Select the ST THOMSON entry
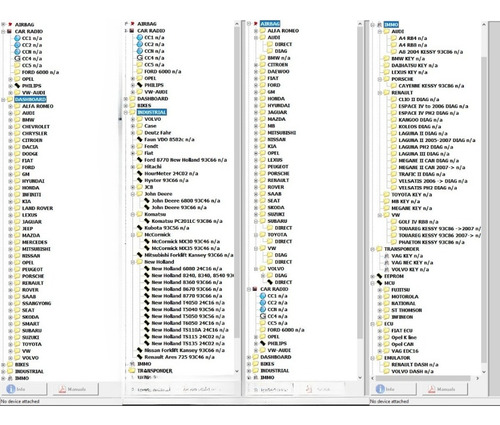The width and height of the screenshot is (500, 425). click(x=407, y=310)
